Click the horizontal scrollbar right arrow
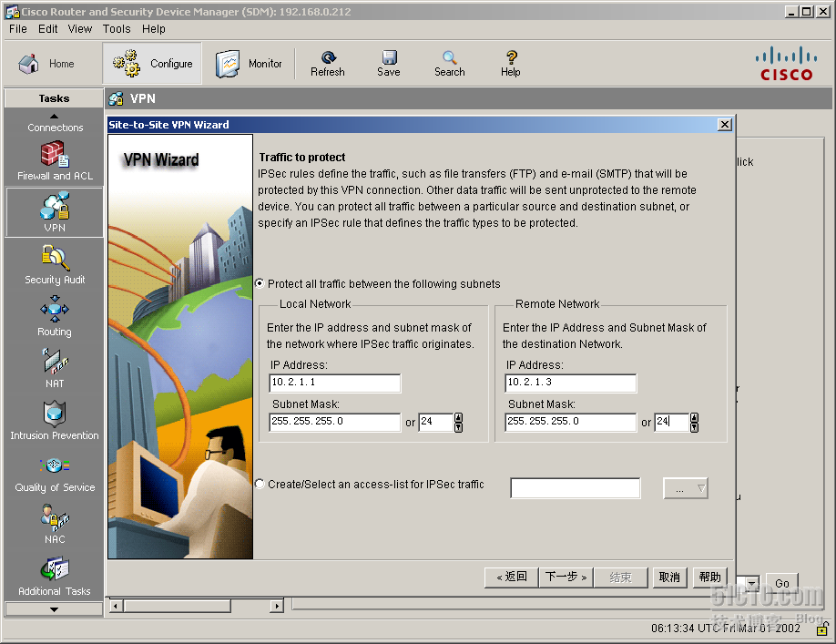Image resolution: width=836 pixels, height=644 pixels. pyautogui.click(x=276, y=606)
